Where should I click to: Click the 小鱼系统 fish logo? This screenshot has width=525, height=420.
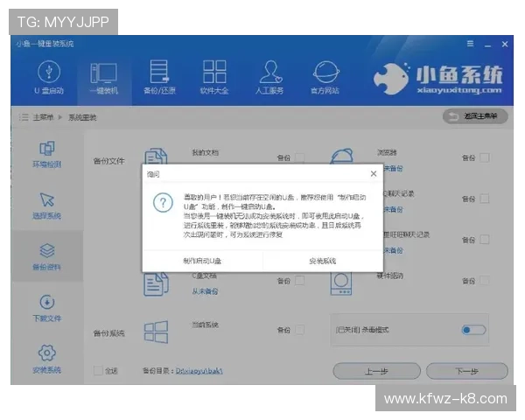point(392,79)
